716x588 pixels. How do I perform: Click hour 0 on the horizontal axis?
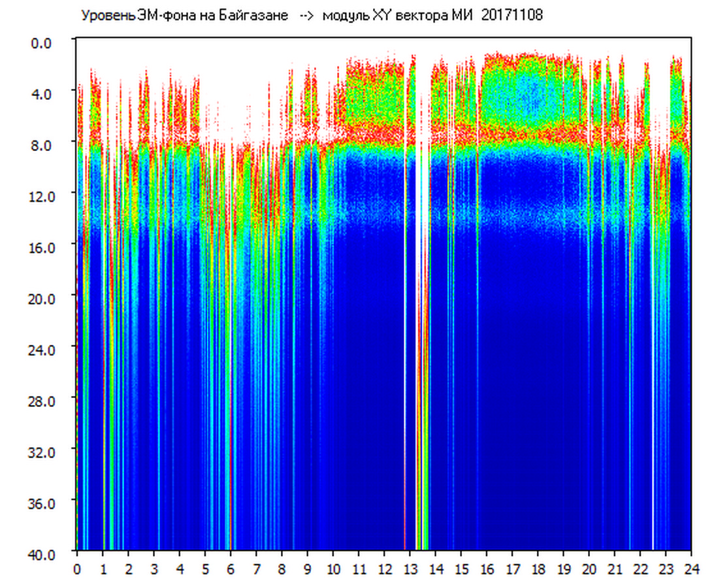point(77,568)
